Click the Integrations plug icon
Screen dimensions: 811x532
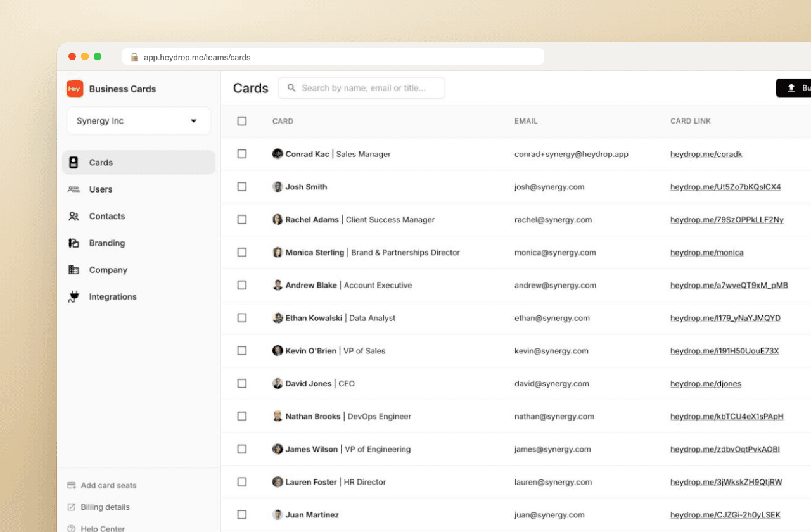click(x=73, y=296)
